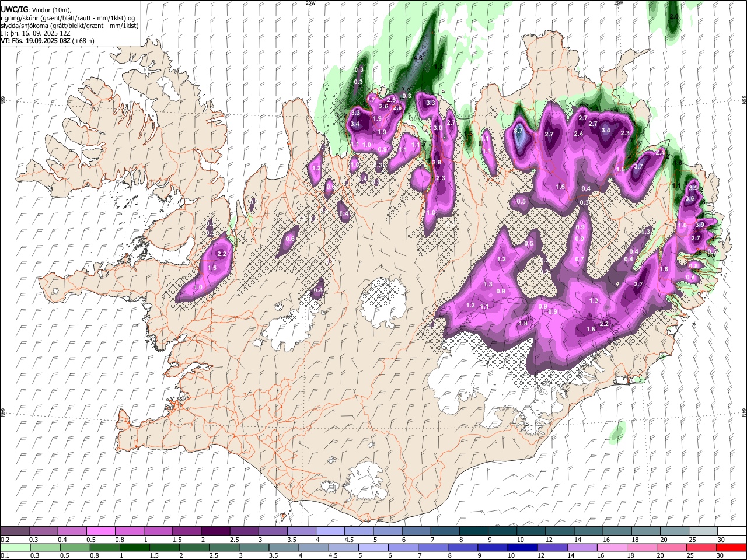This screenshot has width=747, height=560.
Task: Click the 'slydda/snjókoma' legend description line
Action: pyautogui.click(x=69, y=26)
